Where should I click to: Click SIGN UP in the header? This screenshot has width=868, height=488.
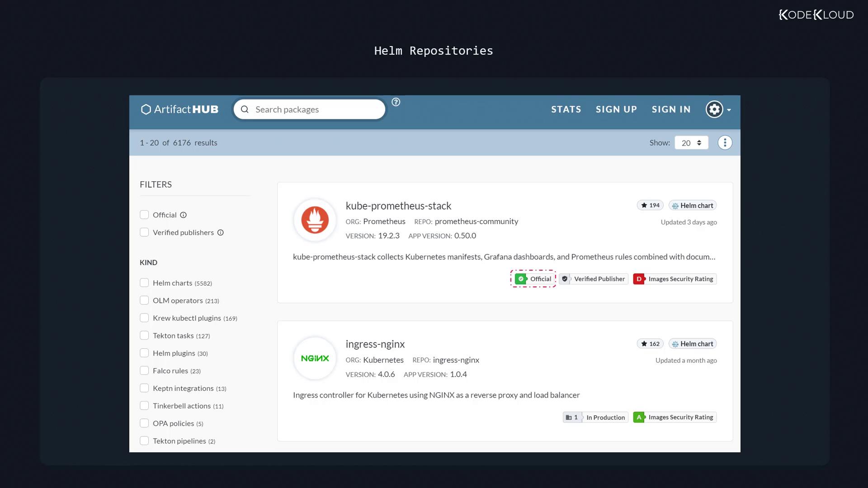coord(616,109)
